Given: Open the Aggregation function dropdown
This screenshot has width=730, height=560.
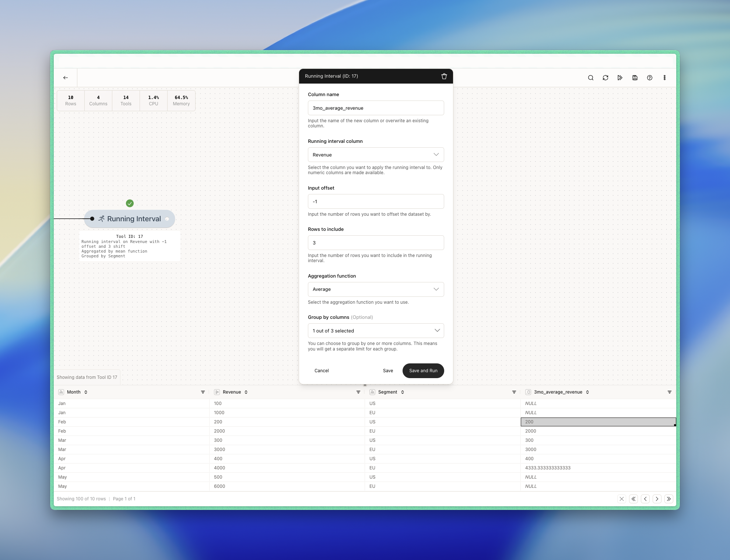Looking at the screenshot, I should [x=376, y=289].
